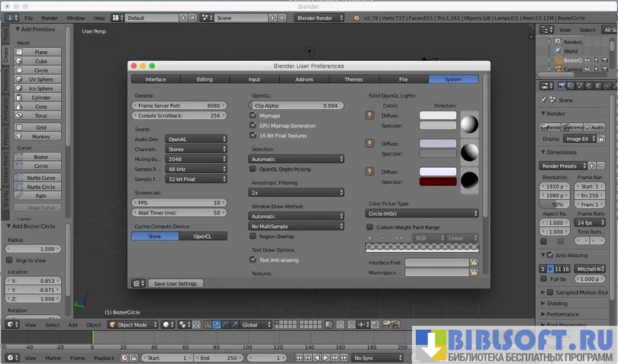This screenshot has height=364, width=618.
Task: Enable Custom Weight Paint Range
Action: [370, 227]
